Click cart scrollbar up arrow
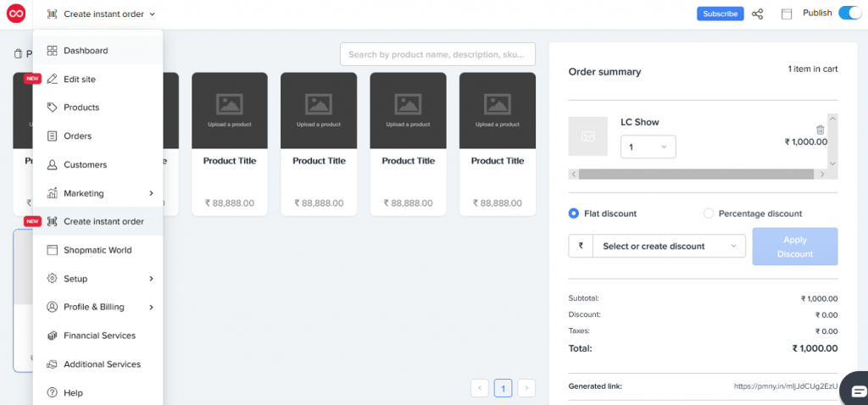This screenshot has width=868, height=405. [x=832, y=119]
